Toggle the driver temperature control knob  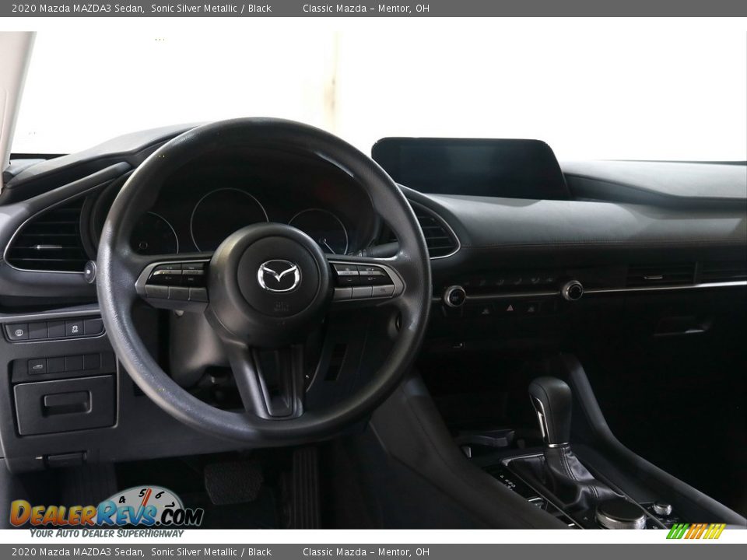point(455,296)
